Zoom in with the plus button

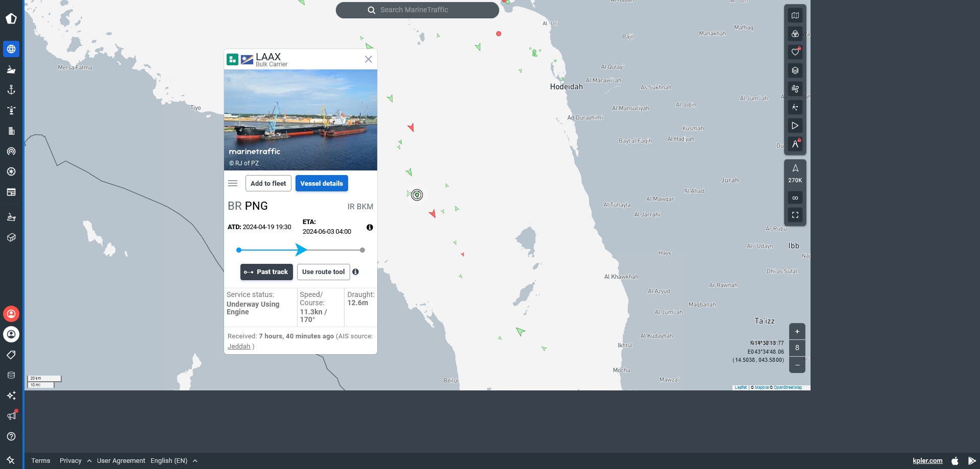[797, 332]
